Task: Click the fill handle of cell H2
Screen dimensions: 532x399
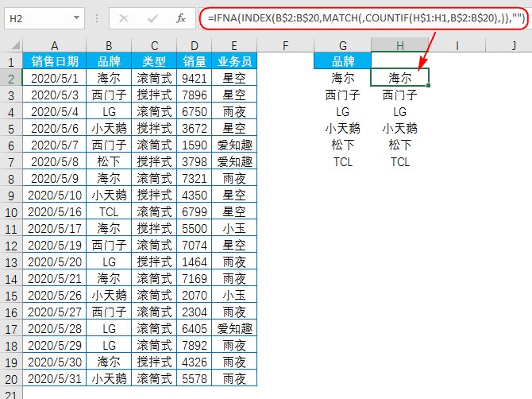Action: point(429,86)
